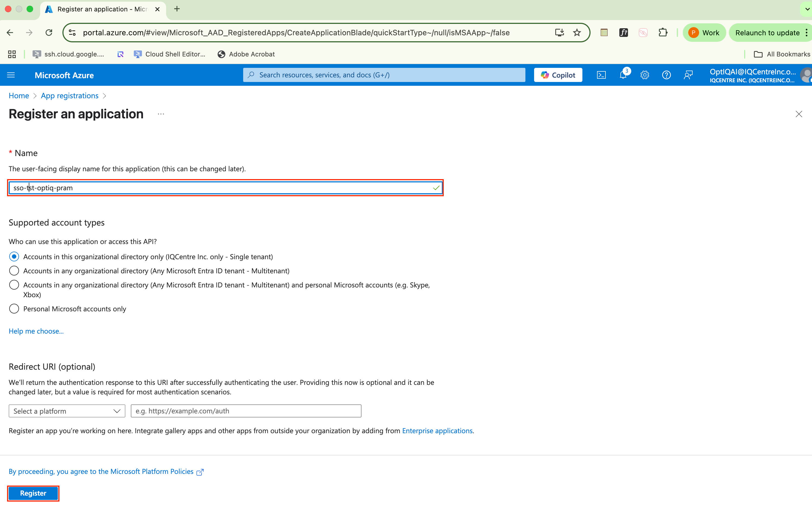This screenshot has height=507, width=812.
Task: Open the Help me choose link
Action: click(36, 331)
